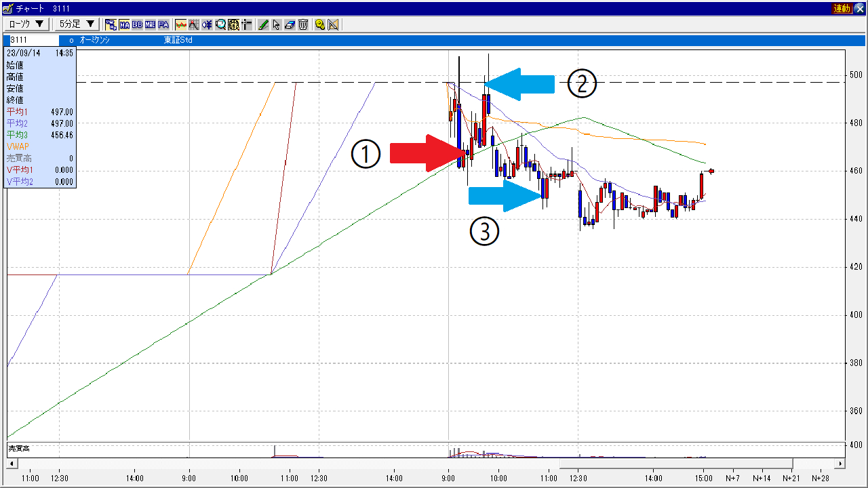
Task: Click the 終値 label in info panel
Action: (15, 100)
